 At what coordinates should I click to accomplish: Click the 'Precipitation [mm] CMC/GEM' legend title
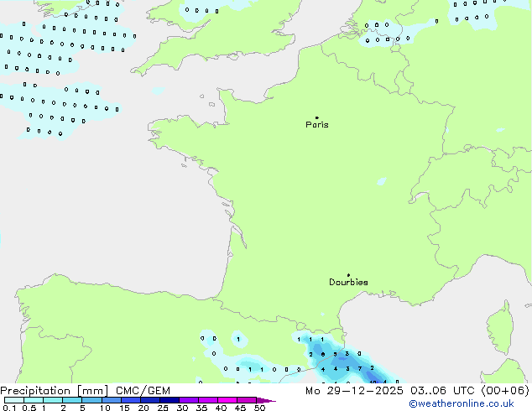(x=85, y=391)
